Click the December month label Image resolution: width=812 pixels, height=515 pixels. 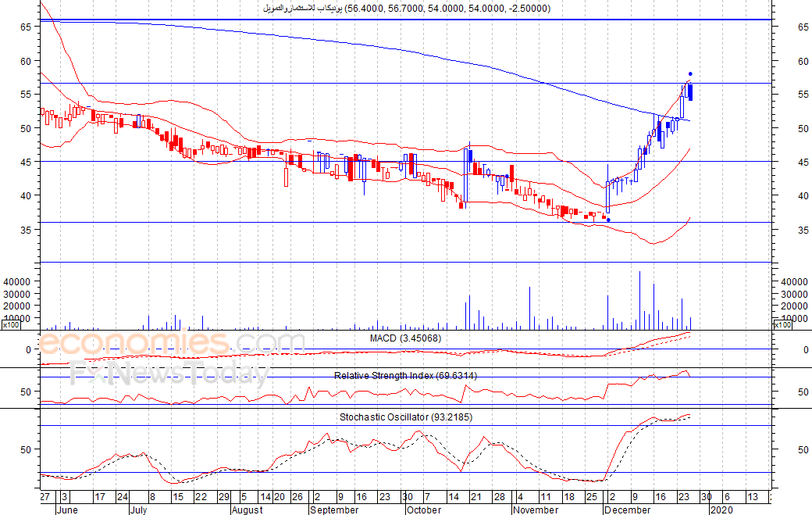(x=627, y=510)
